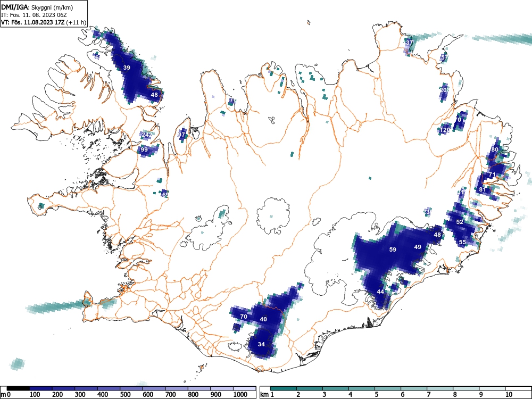Click the "99" visibility value on the map

pos(144,149)
